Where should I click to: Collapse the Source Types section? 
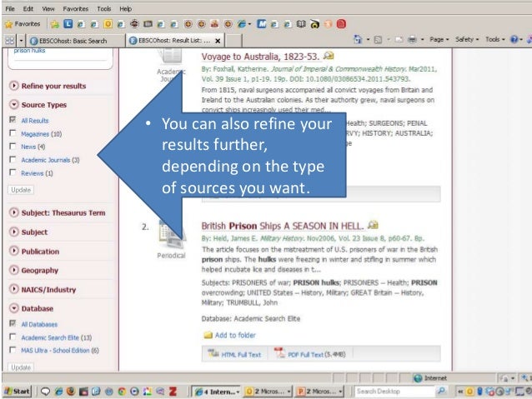point(14,104)
